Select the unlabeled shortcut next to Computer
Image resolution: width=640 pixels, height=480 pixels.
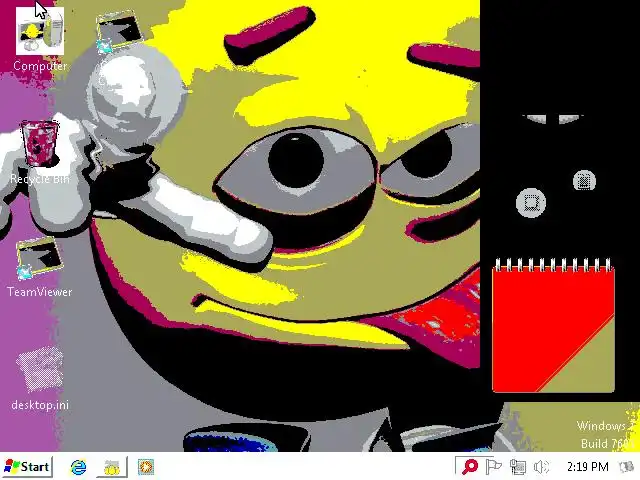119,32
